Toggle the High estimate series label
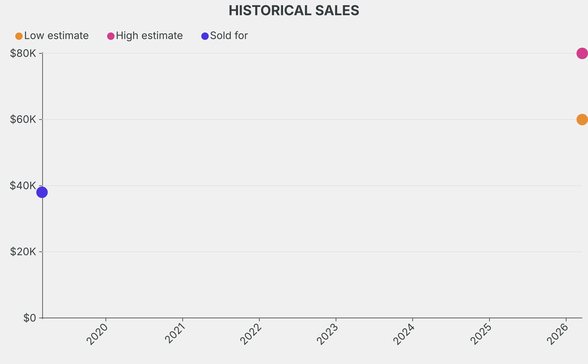 coord(149,36)
